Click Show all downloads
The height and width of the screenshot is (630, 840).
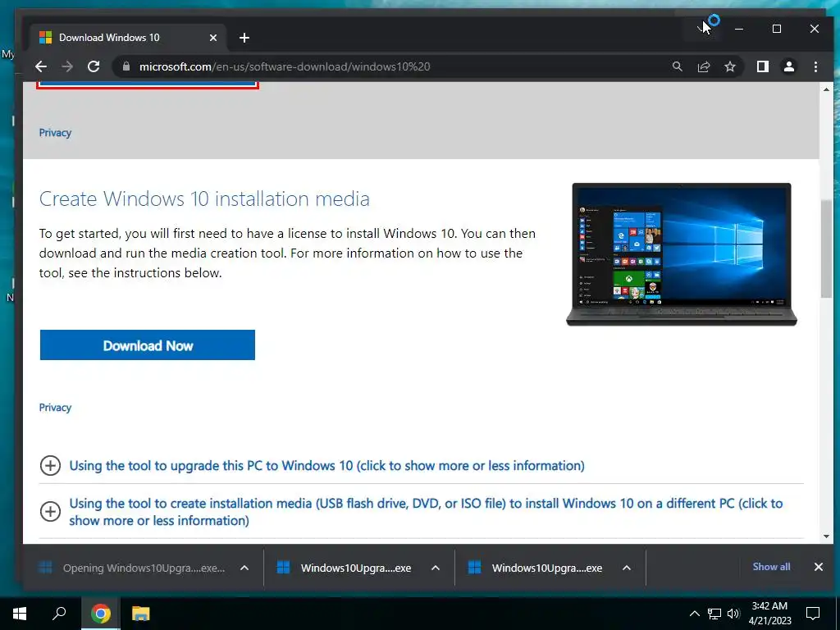[x=771, y=567]
